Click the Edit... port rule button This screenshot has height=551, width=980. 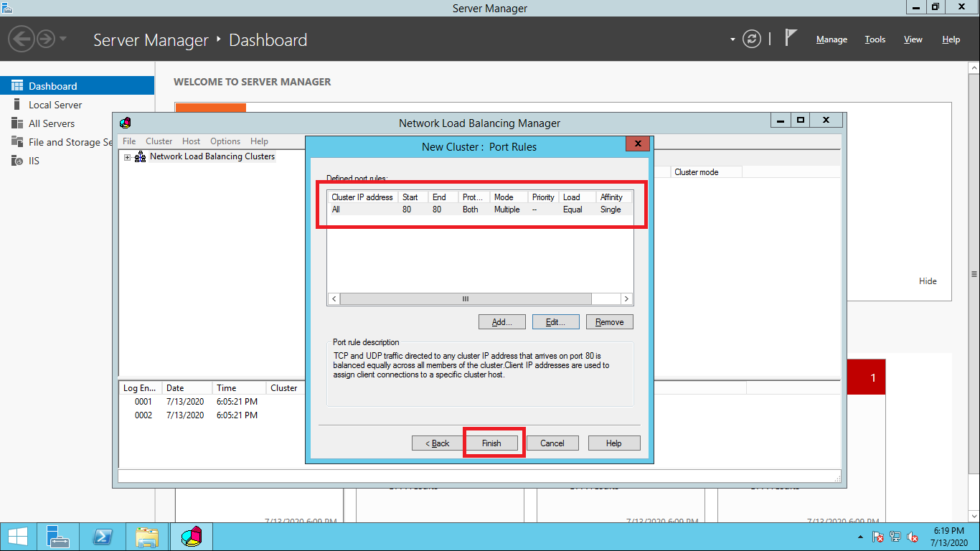(556, 322)
